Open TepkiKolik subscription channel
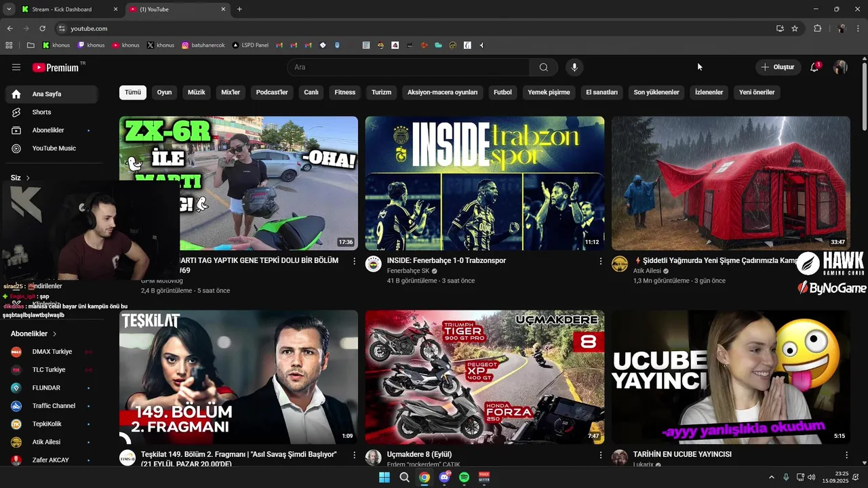 click(52, 424)
